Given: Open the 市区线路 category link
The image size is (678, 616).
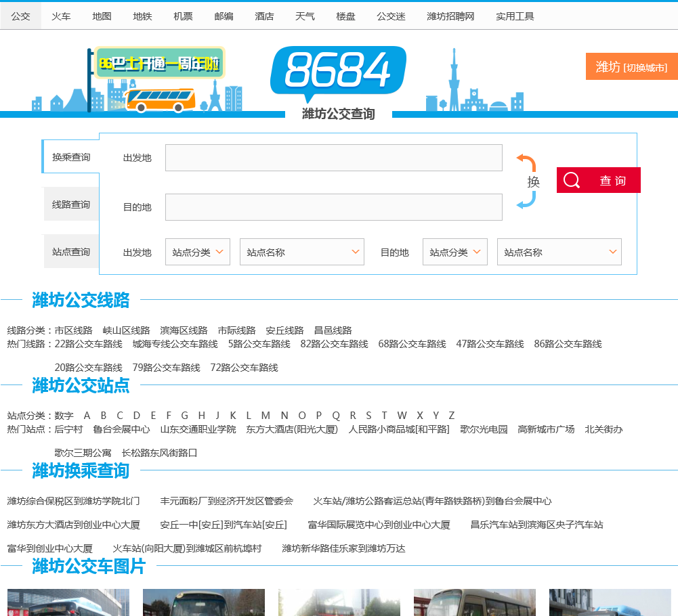Looking at the screenshot, I should tap(74, 330).
